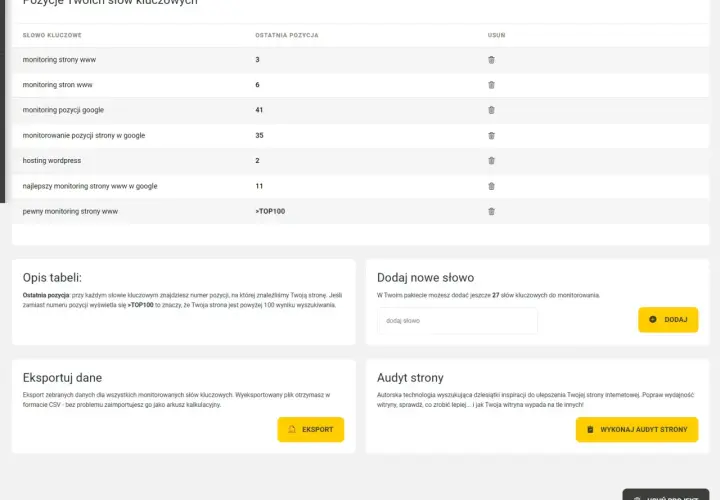Click the 'Audyt strony' heading
This screenshot has height=500, width=720.
(x=410, y=378)
